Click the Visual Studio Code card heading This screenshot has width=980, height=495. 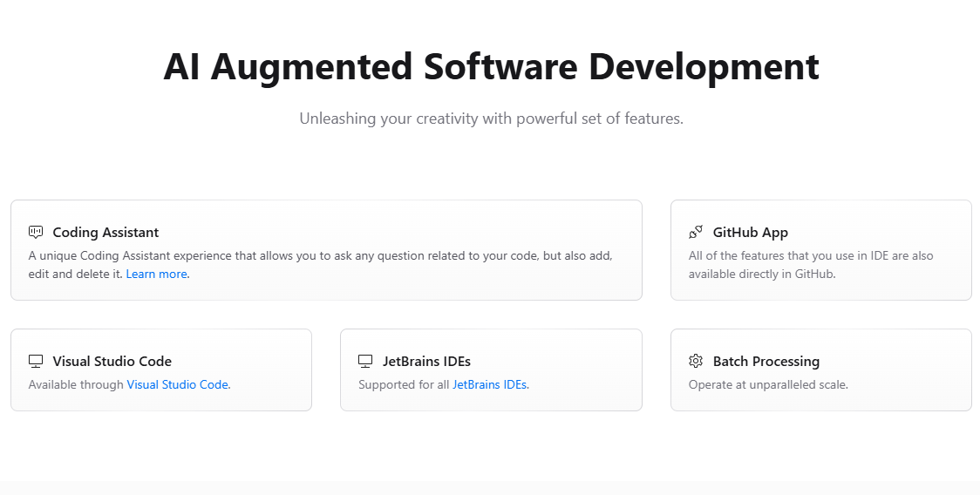coord(112,362)
